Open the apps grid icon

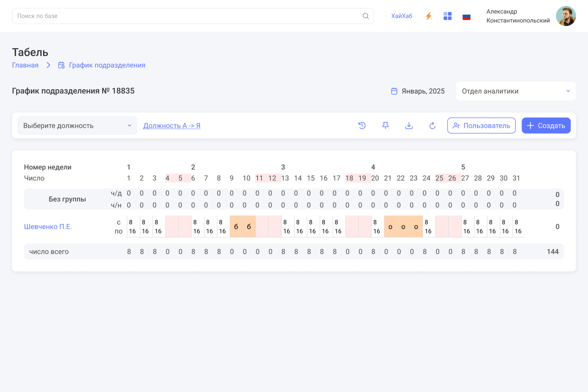tap(447, 16)
